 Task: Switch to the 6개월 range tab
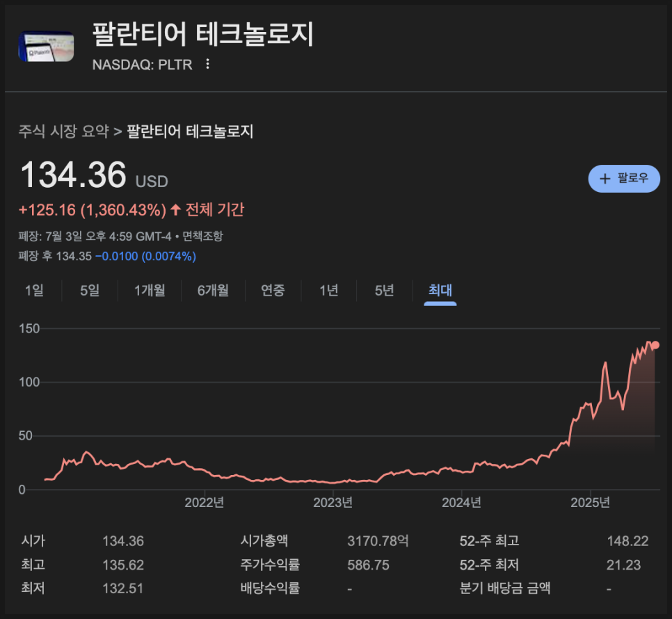pyautogui.click(x=213, y=291)
